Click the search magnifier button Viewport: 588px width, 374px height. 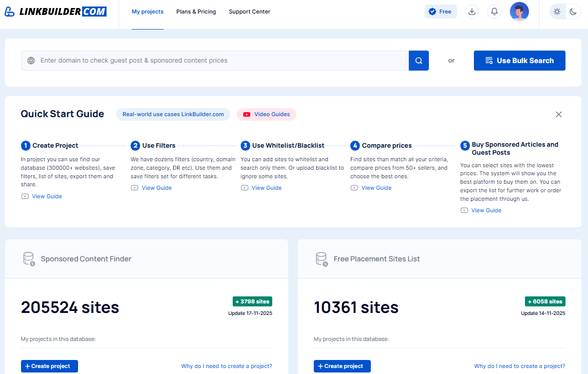[x=418, y=60]
